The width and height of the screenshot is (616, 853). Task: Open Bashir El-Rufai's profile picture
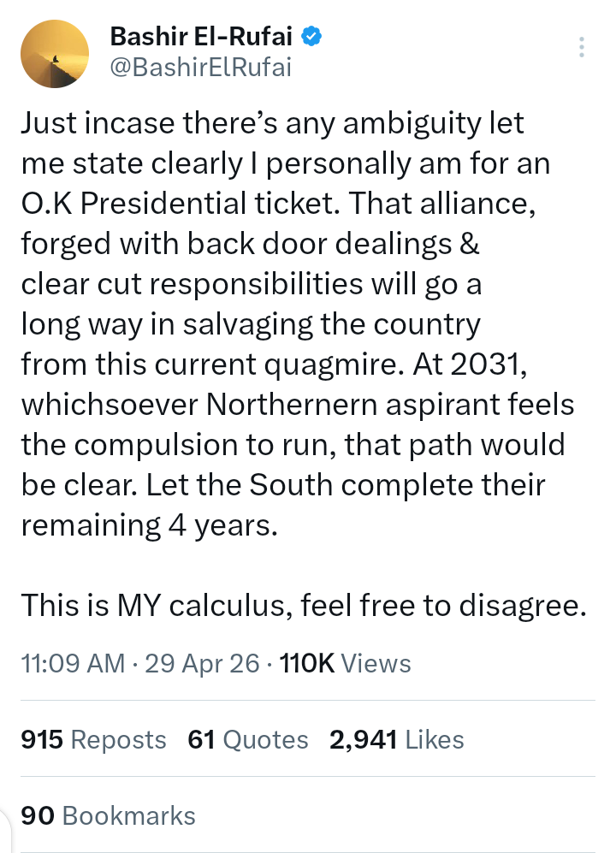55,53
